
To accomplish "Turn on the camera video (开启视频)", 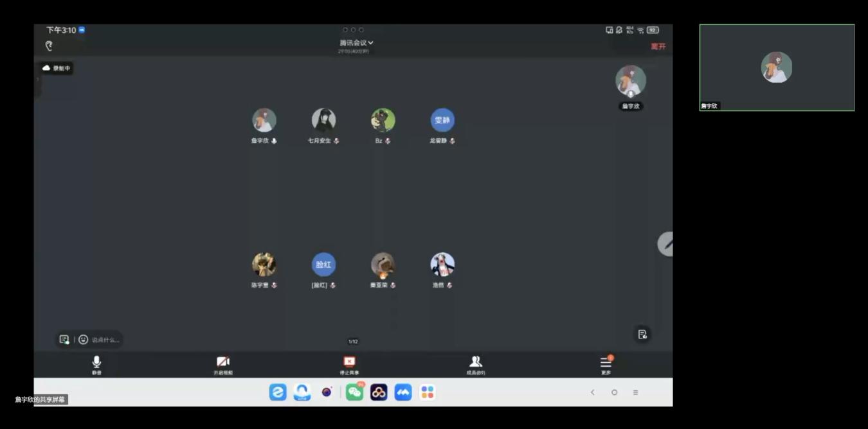I will 223,365.
